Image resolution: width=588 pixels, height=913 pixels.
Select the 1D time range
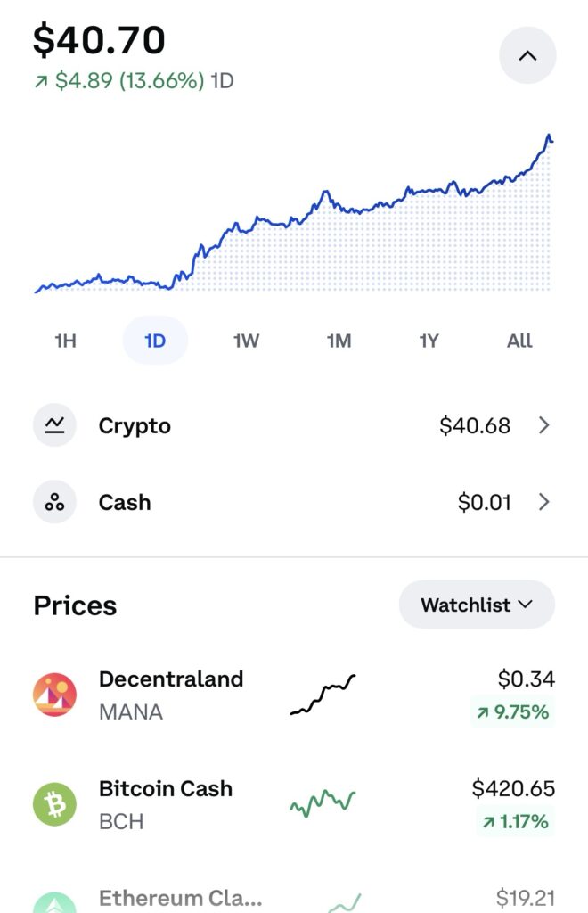(x=155, y=341)
